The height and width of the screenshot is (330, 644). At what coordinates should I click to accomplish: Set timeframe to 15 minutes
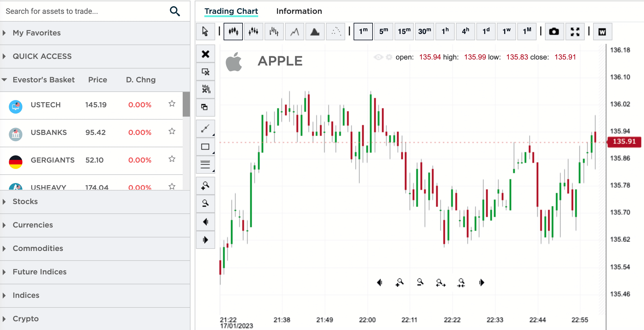pos(404,31)
